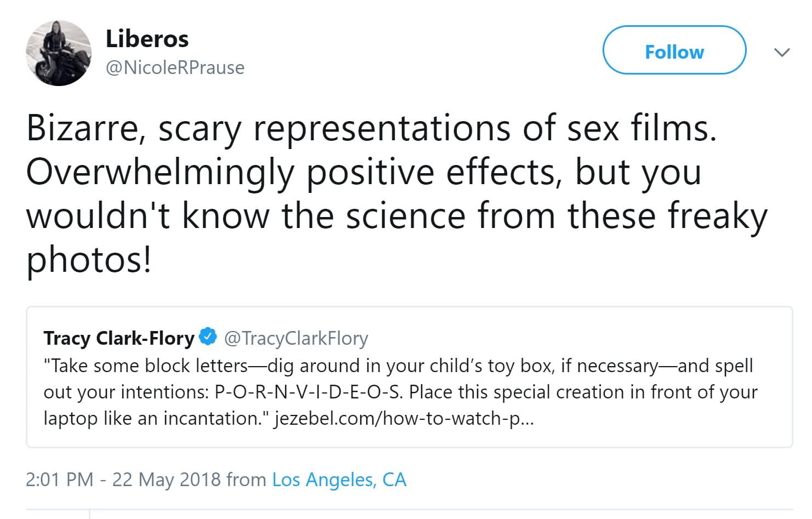Open the Liberos display name link
Screen dimensions: 812x519
coord(147,39)
